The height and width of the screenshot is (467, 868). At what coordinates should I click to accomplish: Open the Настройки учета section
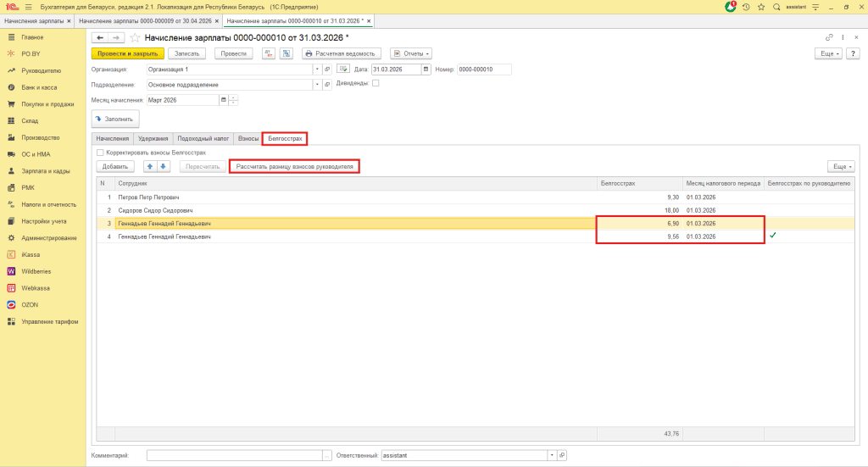[44, 221]
